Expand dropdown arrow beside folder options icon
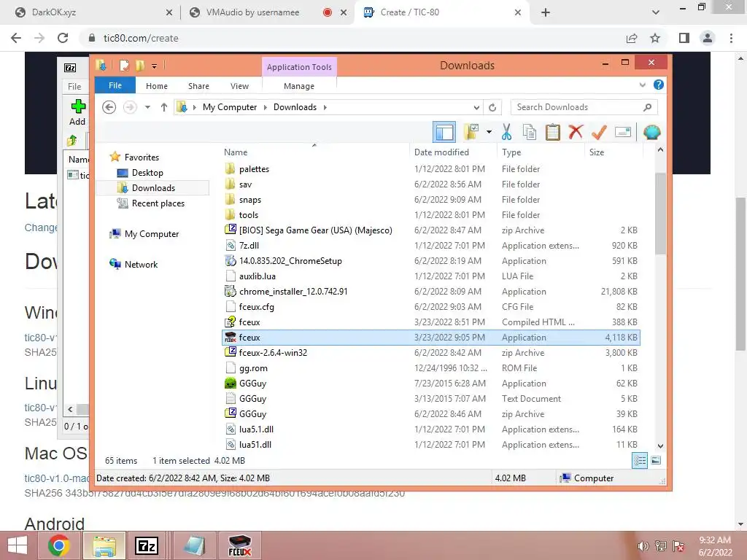This screenshot has width=747, height=560. click(489, 132)
